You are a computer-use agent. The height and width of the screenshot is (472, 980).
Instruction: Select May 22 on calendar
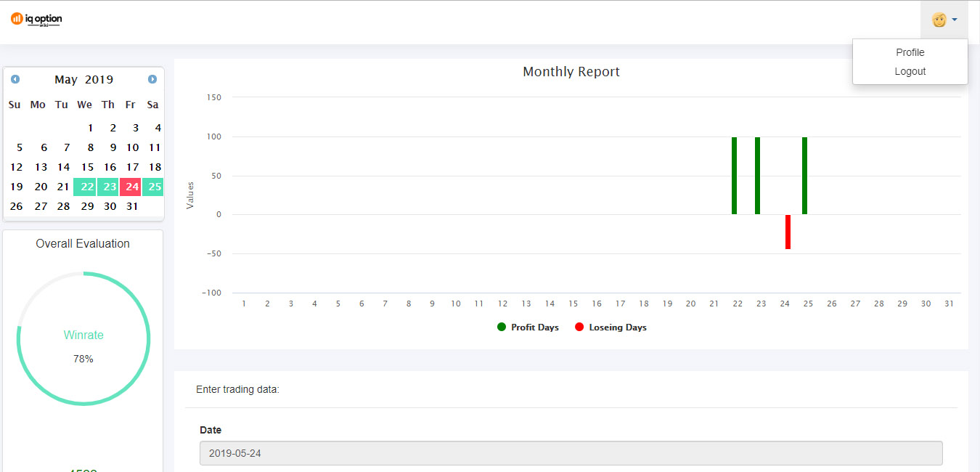coord(85,187)
